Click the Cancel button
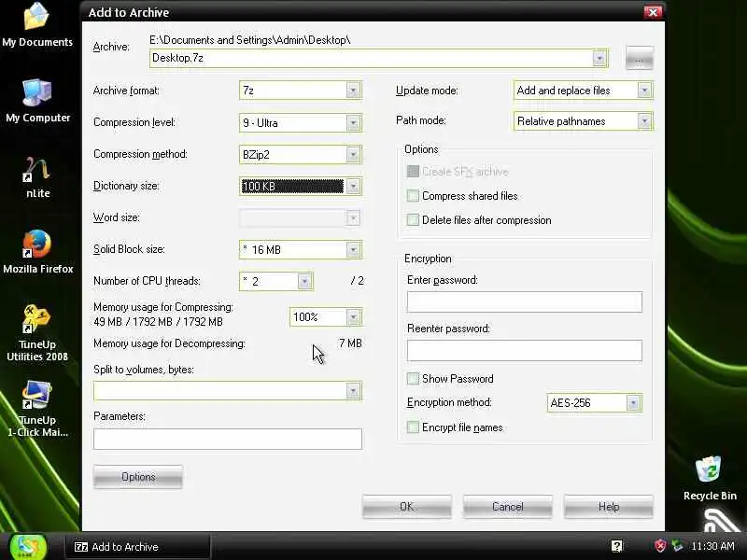Image resolution: width=747 pixels, height=560 pixels. [507, 507]
